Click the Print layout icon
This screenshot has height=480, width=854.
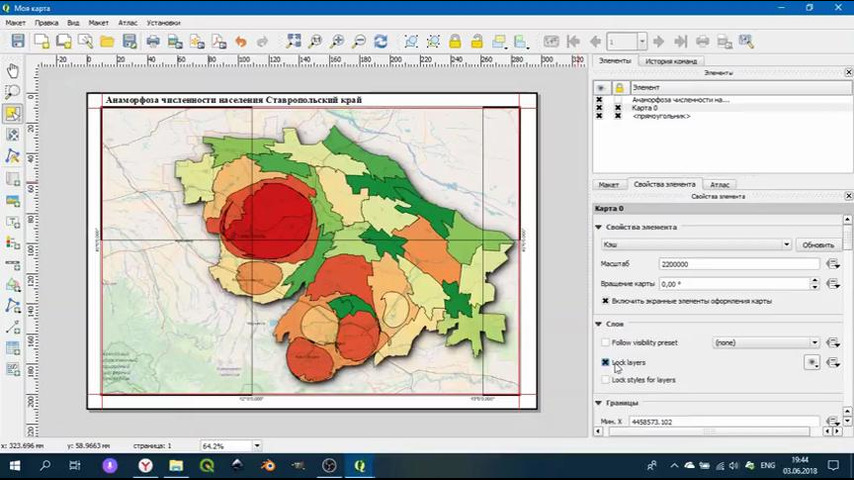coord(152,41)
